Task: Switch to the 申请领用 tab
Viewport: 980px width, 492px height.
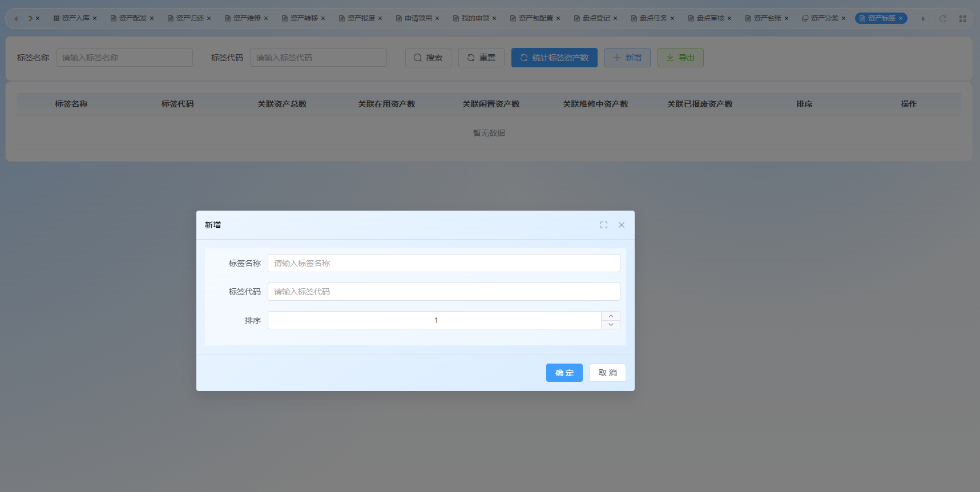Action: click(418, 18)
